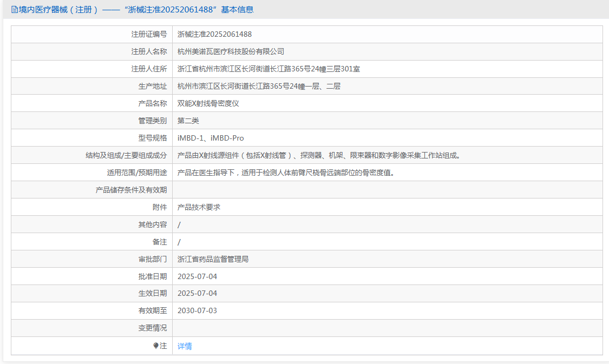The height and width of the screenshot is (364, 609).
Task: Select approval date 2025-07-04 in 批准日期 row
Action: point(197,276)
